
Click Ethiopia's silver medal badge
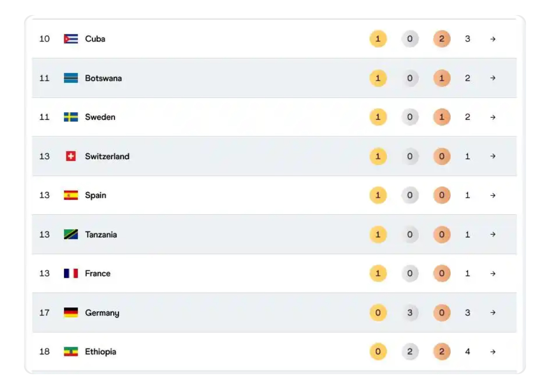410,351
